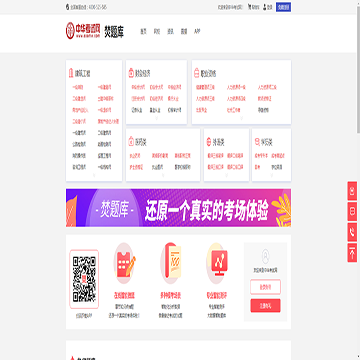Screen dimensions: 360x360
Task: Expand the 学历类 card with its bottom chevron
Action: (x=271, y=175)
